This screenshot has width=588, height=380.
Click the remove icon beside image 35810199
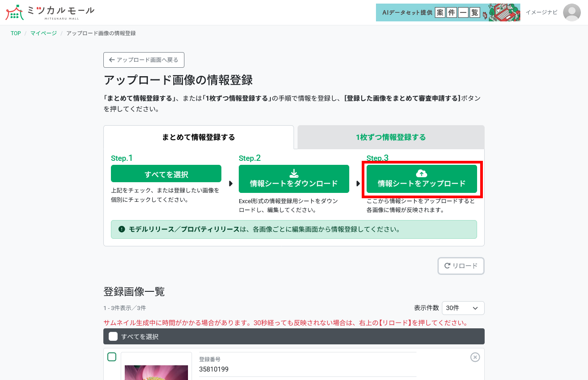pyautogui.click(x=475, y=357)
